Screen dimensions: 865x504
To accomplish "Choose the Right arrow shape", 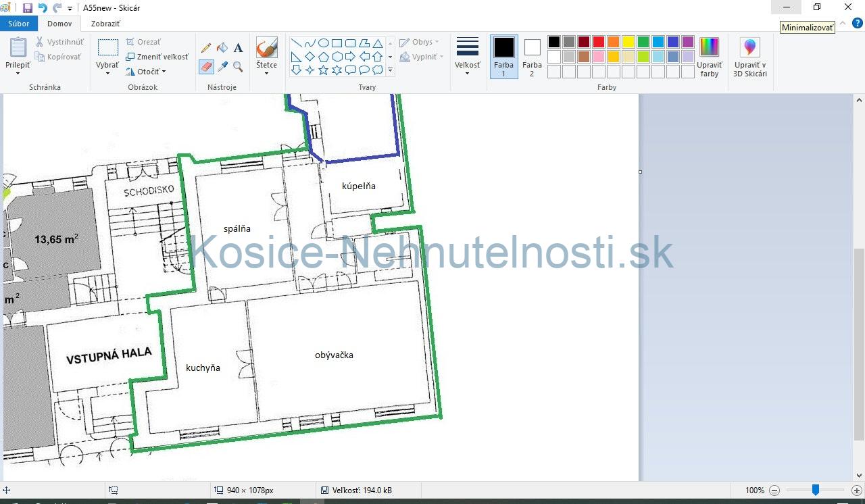I will point(350,57).
